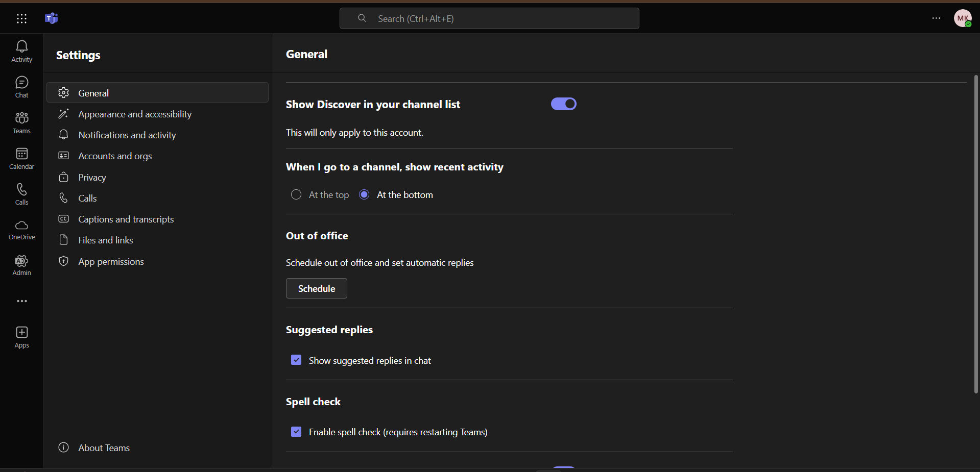The width and height of the screenshot is (980, 472).
Task: Switch to the Chat section
Action: coord(21,86)
